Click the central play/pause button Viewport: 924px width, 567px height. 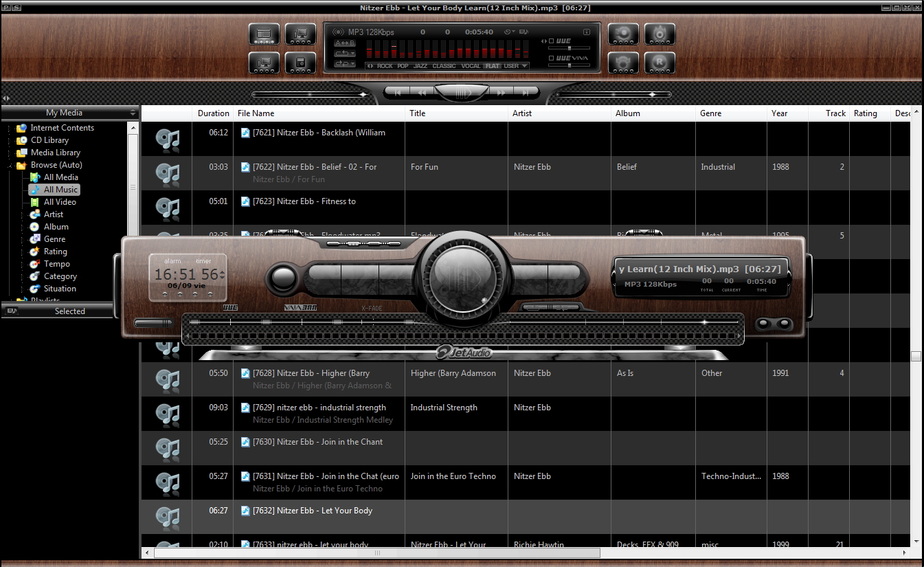tap(462, 92)
